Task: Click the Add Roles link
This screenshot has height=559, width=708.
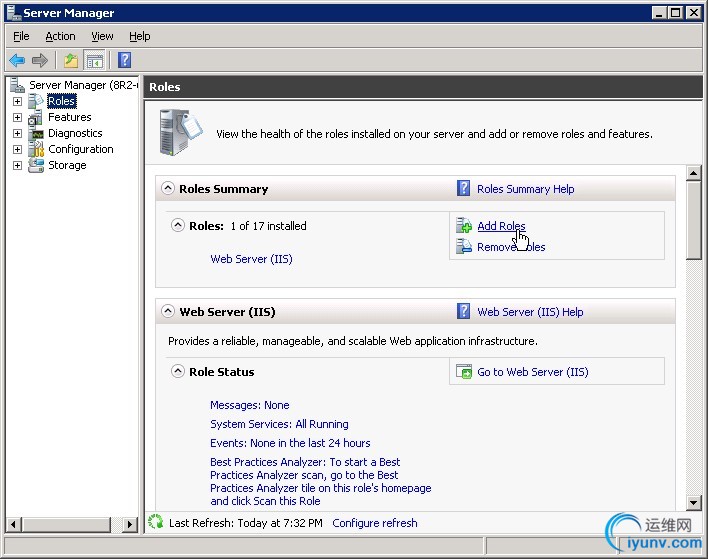Action: 501,226
